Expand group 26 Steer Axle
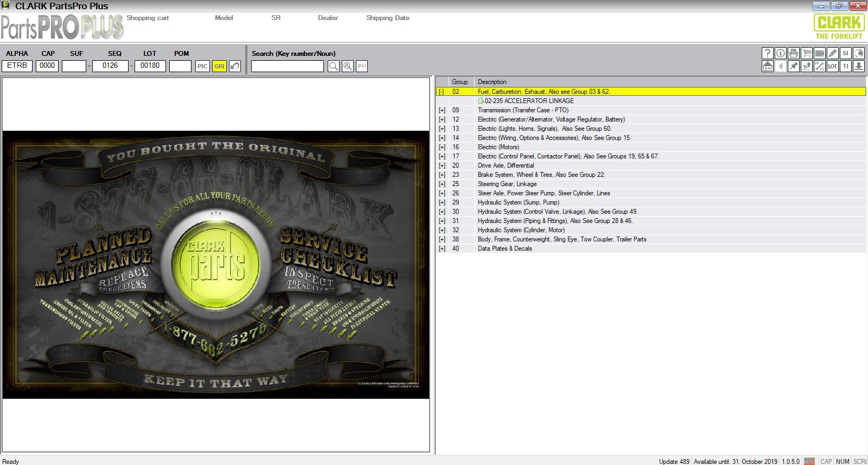Screen dimensions: 868x465 click(442, 193)
